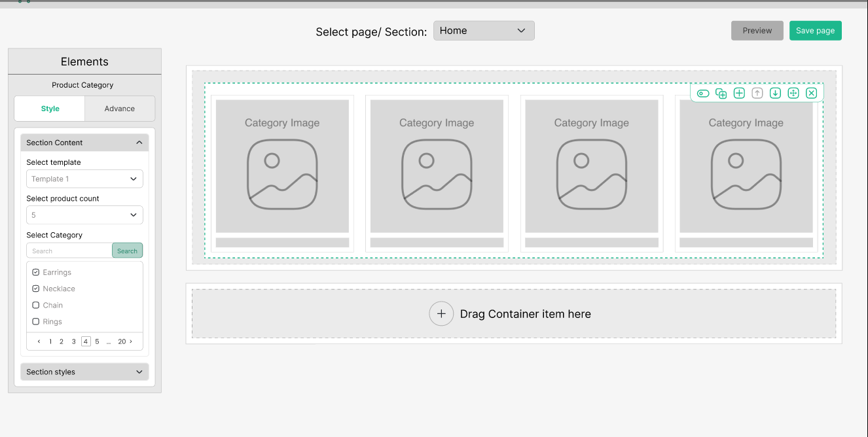The height and width of the screenshot is (437, 868).
Task: Uncheck the Earrings category checkbox
Action: coord(36,272)
